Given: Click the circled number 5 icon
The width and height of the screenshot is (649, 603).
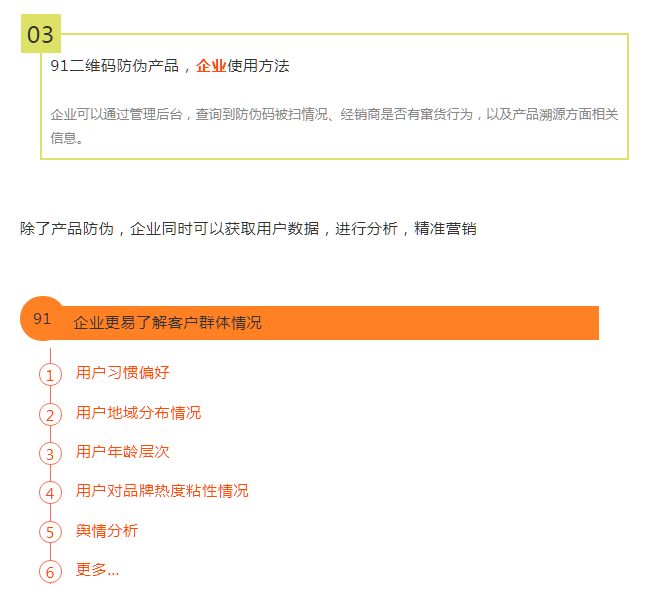Looking at the screenshot, I should coord(51,532).
